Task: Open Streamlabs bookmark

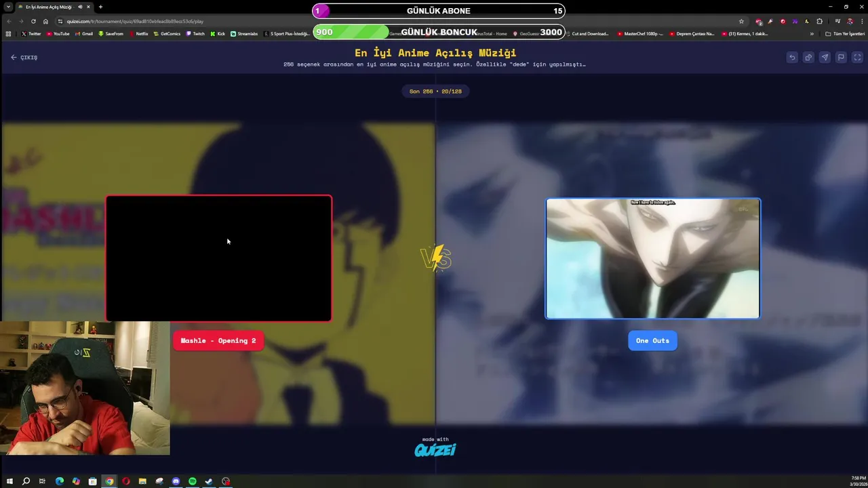Action: [x=244, y=33]
